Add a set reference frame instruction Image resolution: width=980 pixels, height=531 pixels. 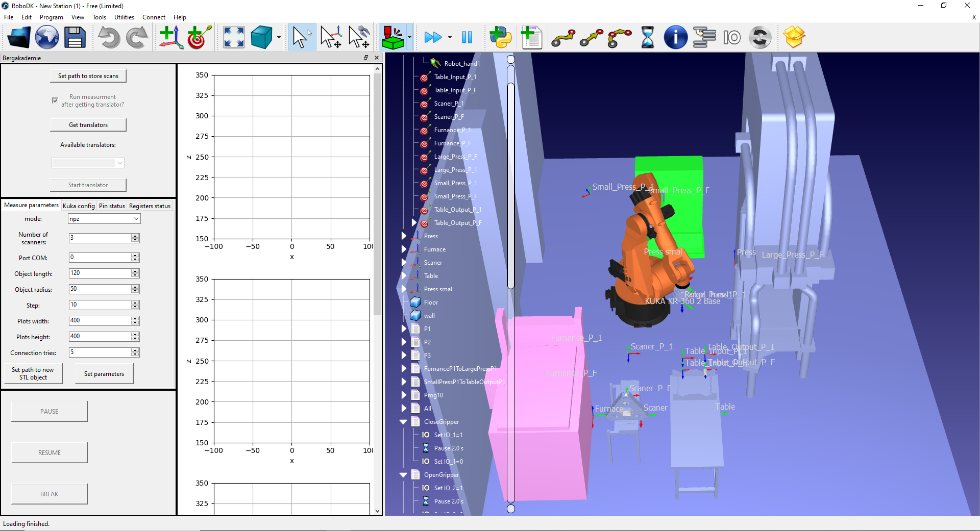click(x=760, y=37)
